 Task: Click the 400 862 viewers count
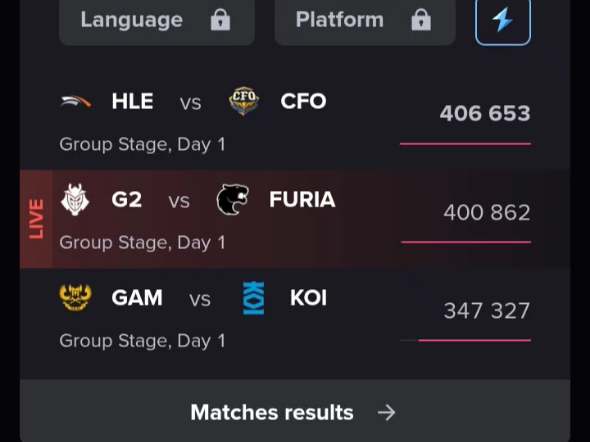(x=487, y=213)
